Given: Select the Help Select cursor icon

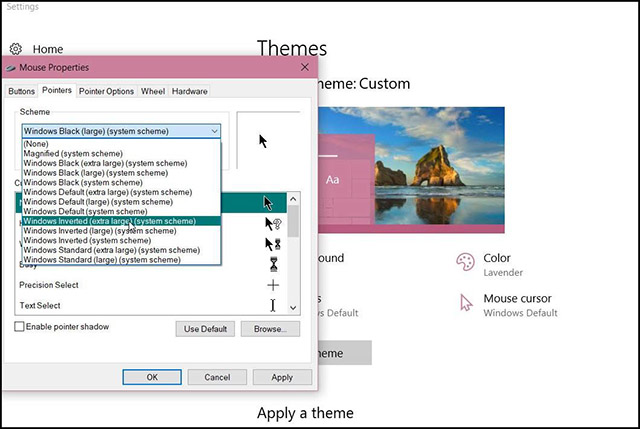Looking at the screenshot, I should point(272,223).
